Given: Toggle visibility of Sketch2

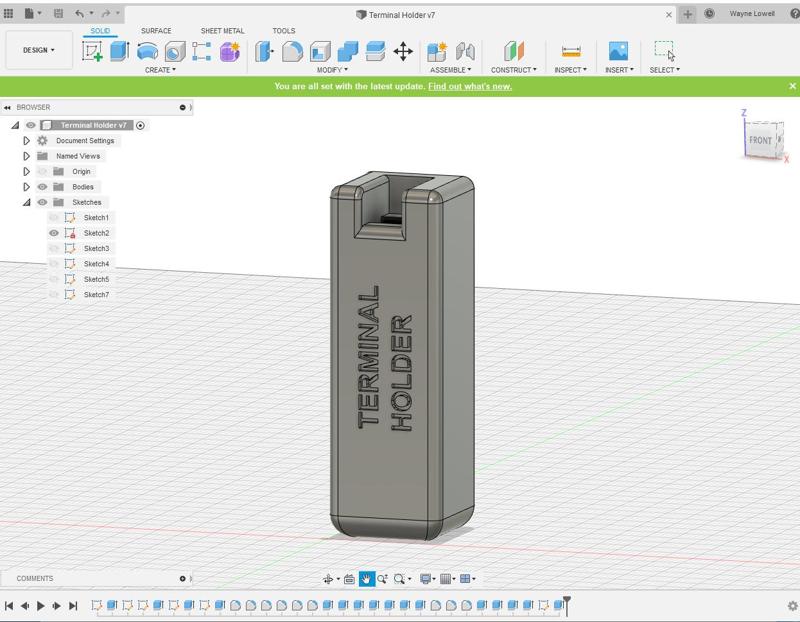Looking at the screenshot, I should pyautogui.click(x=54, y=233).
